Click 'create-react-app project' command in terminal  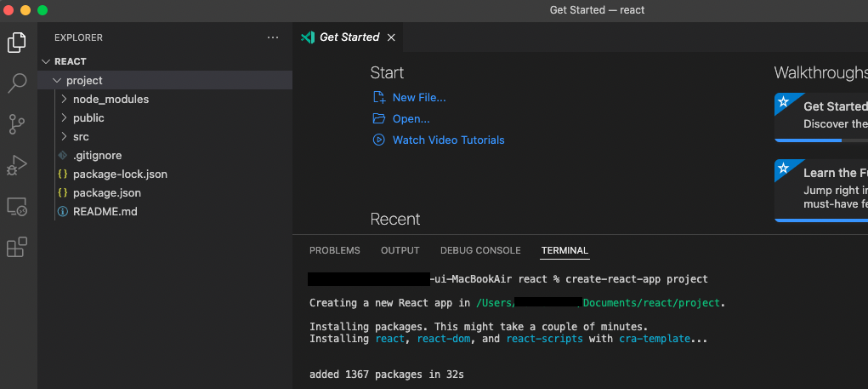pyautogui.click(x=637, y=278)
